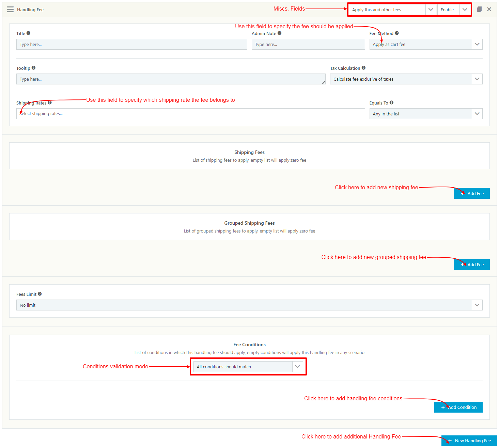Click the Select shipping rates field

tap(191, 114)
